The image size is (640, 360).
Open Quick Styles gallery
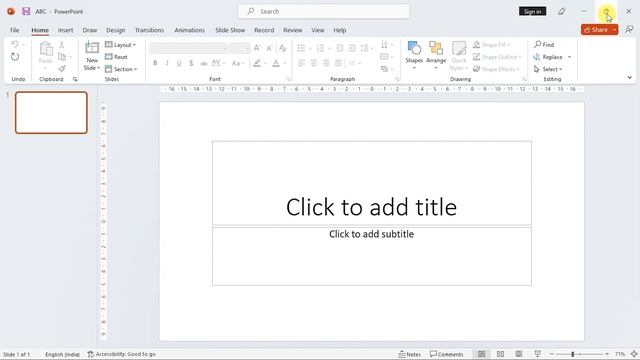[x=458, y=56]
